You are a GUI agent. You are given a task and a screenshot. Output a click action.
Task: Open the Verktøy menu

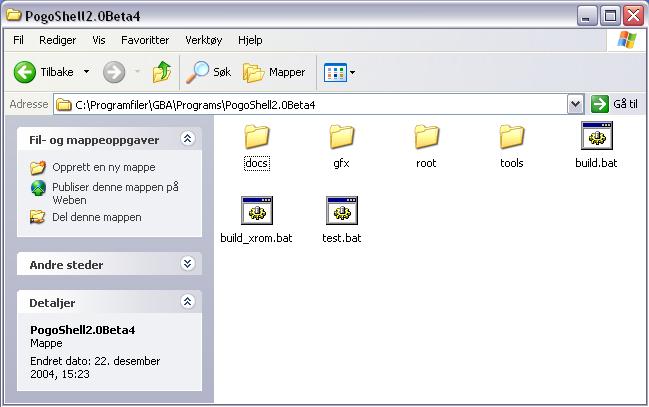click(x=204, y=40)
